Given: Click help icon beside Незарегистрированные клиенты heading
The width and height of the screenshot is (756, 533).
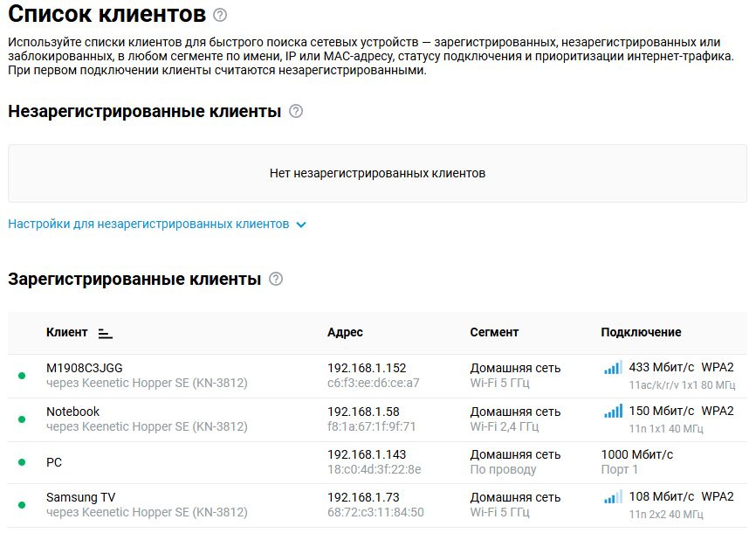Looking at the screenshot, I should [296, 112].
